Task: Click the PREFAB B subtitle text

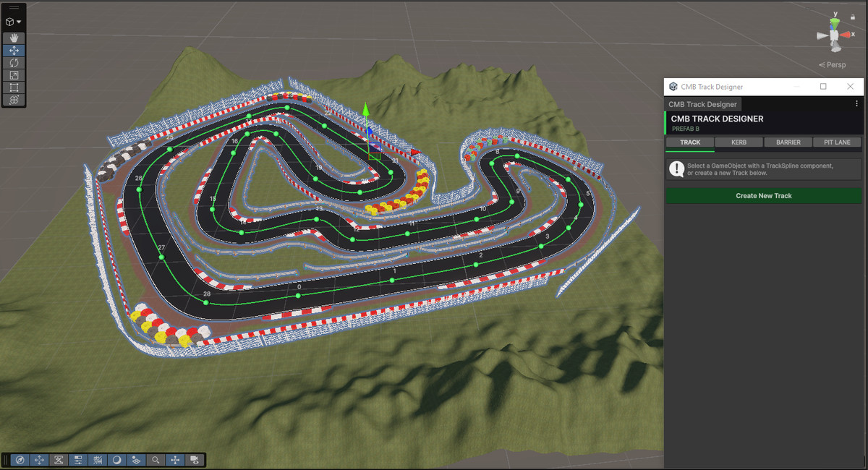Action: 686,129
